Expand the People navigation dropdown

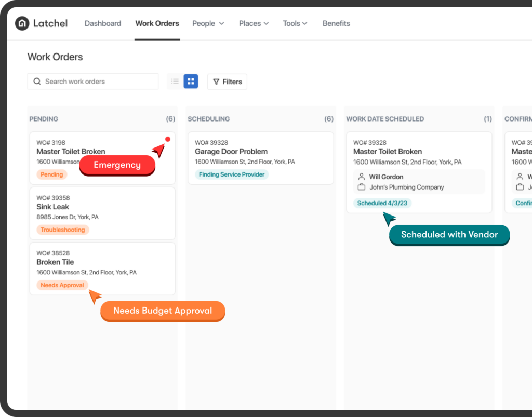208,23
